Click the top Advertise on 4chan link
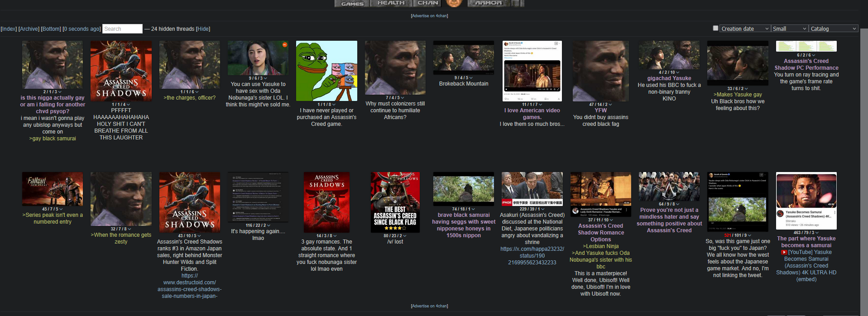 click(429, 16)
